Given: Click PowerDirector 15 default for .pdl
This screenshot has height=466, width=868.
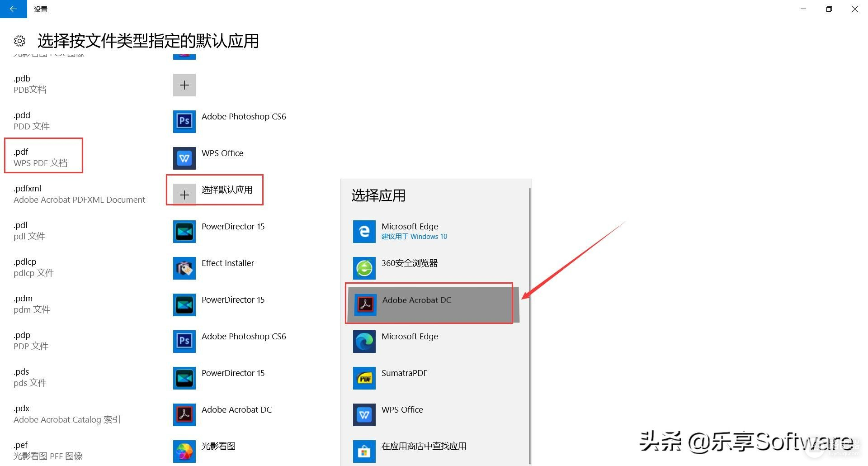Looking at the screenshot, I should pos(220,232).
